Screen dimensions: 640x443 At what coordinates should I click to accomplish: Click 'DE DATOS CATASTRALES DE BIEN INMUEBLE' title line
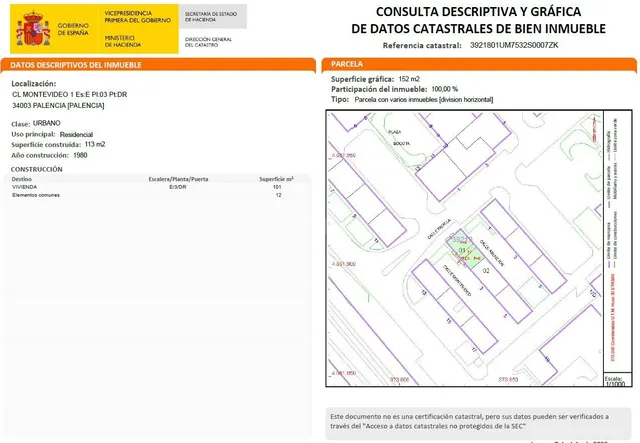(478, 29)
